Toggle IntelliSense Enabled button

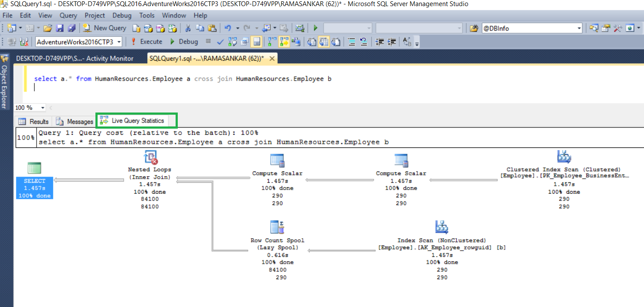point(257,42)
